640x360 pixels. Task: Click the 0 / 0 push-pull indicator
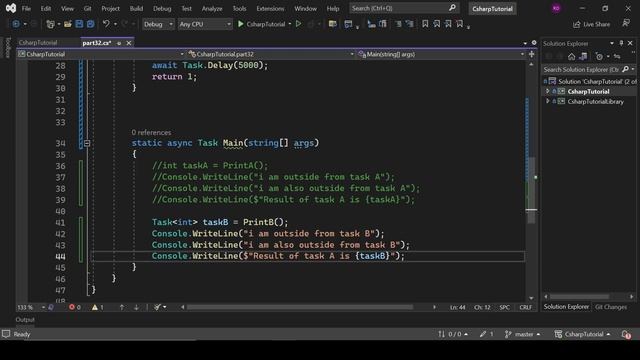tap(453, 334)
